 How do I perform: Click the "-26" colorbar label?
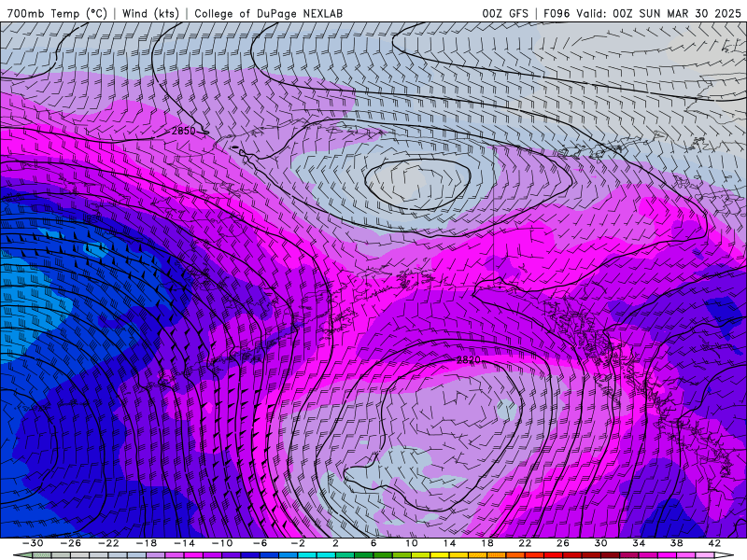[71, 543]
